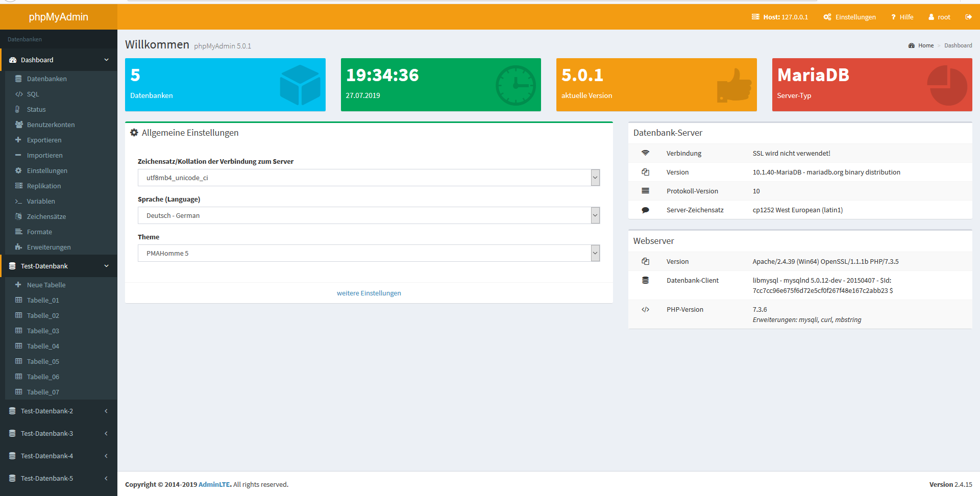This screenshot has width=980, height=496.
Task: Click the Home breadcrumb link
Action: 925,45
